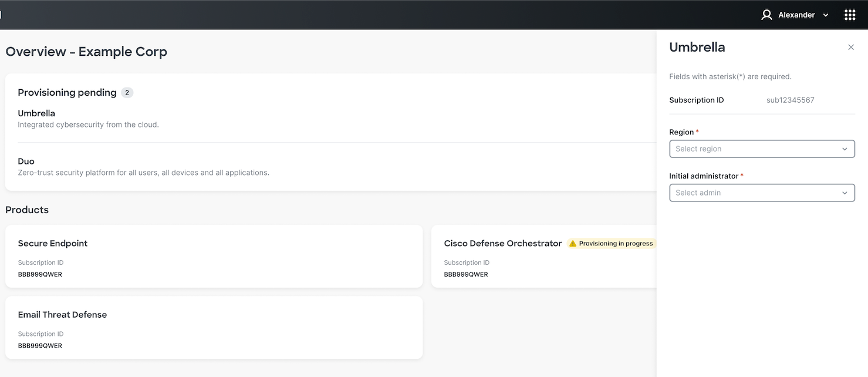
Task: Click the chevron in Initial administrator field
Action: point(845,193)
